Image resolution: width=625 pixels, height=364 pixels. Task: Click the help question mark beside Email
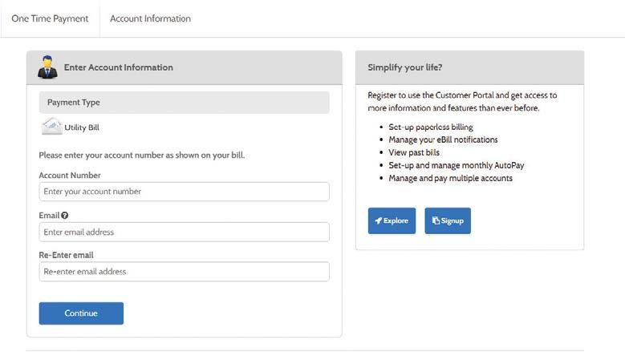point(64,215)
